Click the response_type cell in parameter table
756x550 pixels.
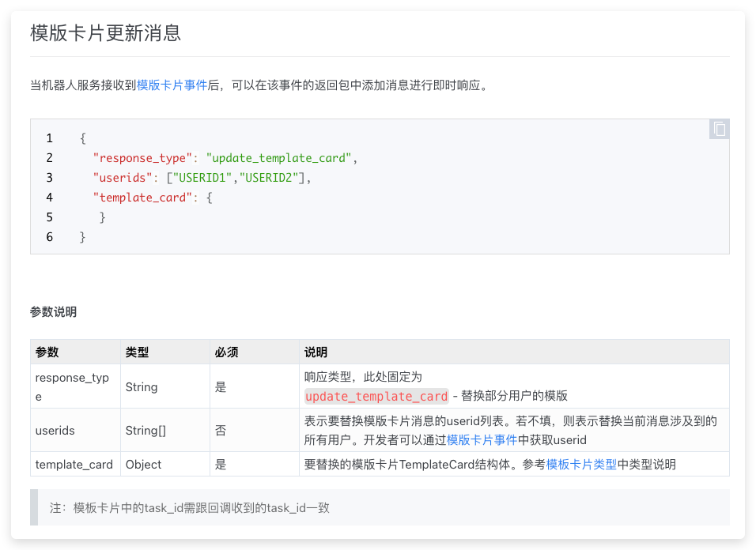click(72, 386)
